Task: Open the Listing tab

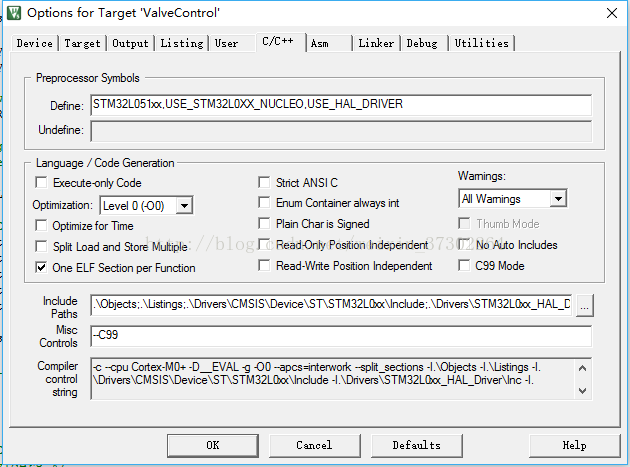Action: (182, 43)
